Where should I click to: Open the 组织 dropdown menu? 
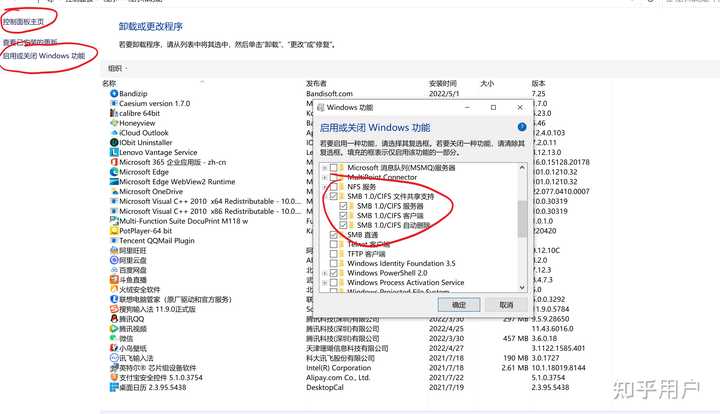(118, 68)
